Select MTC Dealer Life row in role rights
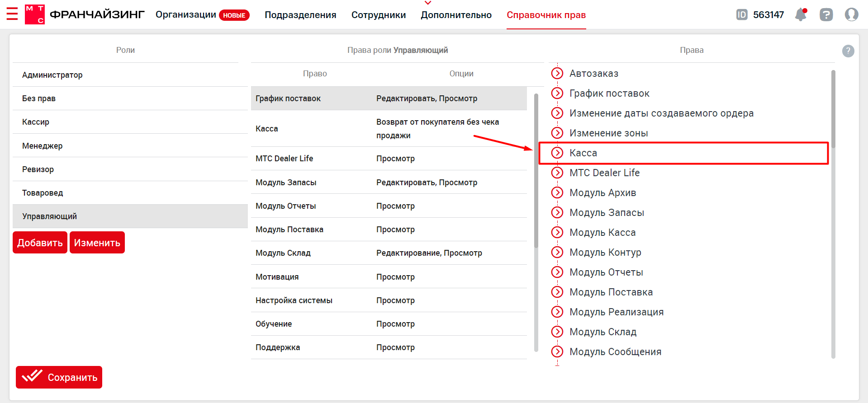868x403 pixels. click(389, 159)
